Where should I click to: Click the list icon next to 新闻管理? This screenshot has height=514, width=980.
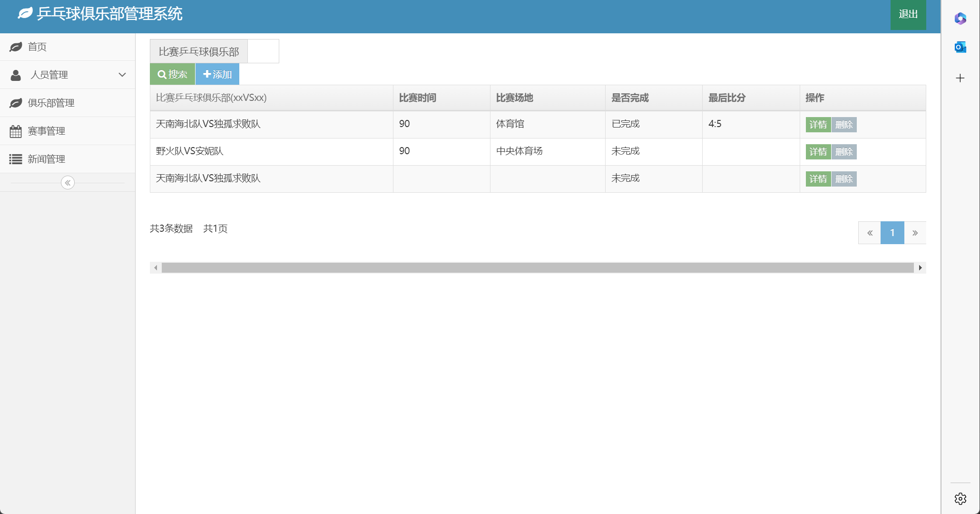(x=16, y=159)
